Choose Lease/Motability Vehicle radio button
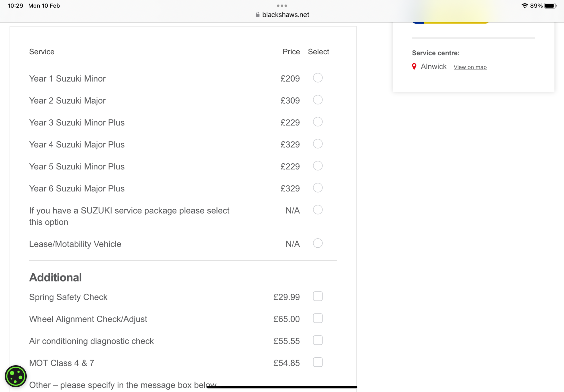This screenshot has height=392, width=564. click(x=318, y=243)
